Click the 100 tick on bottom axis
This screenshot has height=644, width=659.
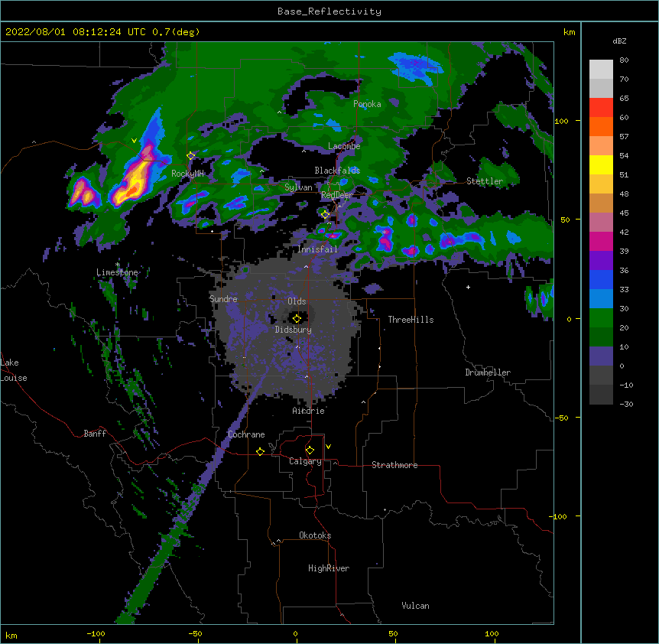click(492, 634)
